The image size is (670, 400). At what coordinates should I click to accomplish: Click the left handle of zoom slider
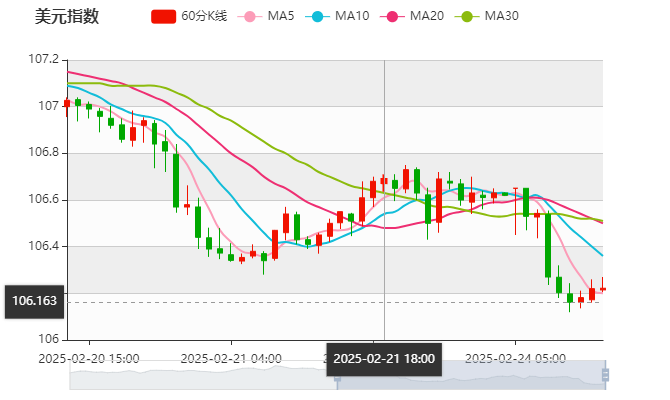[337, 378]
